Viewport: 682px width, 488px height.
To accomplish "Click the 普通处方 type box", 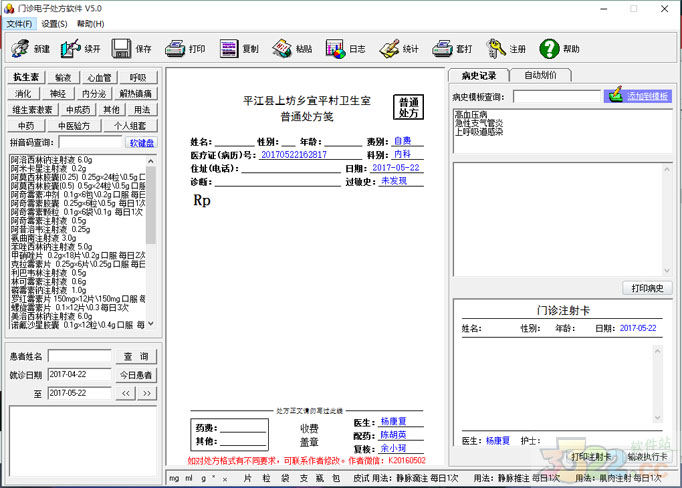I will (408, 107).
